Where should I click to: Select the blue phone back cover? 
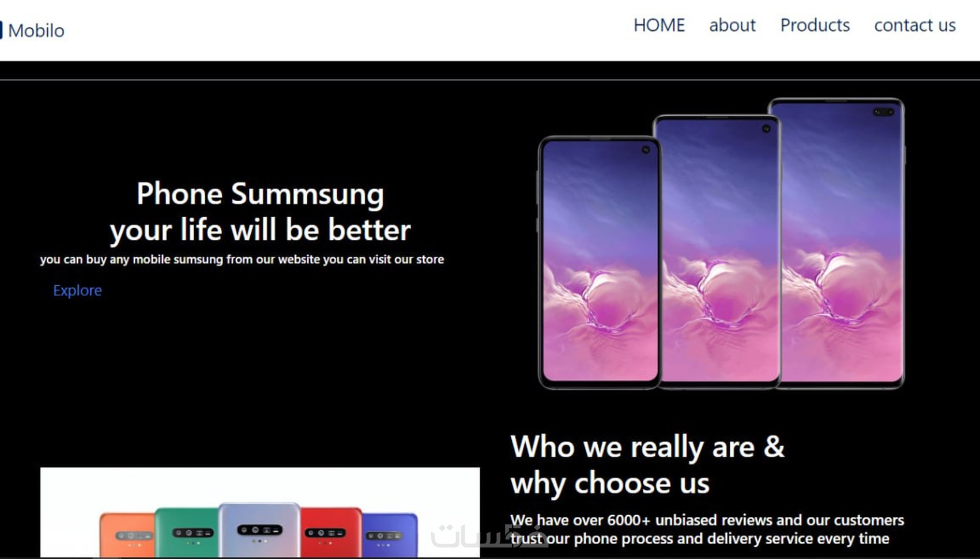[x=390, y=535]
